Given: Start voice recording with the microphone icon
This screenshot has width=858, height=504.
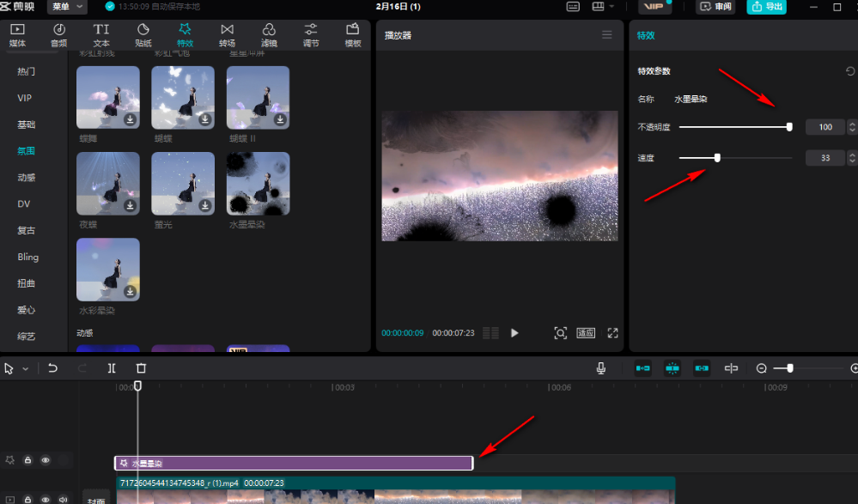Looking at the screenshot, I should (x=601, y=368).
